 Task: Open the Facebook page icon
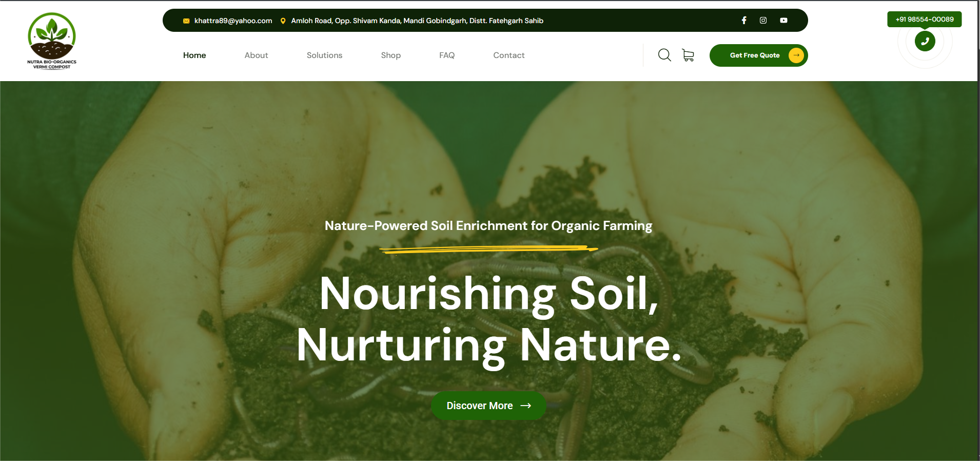(743, 21)
